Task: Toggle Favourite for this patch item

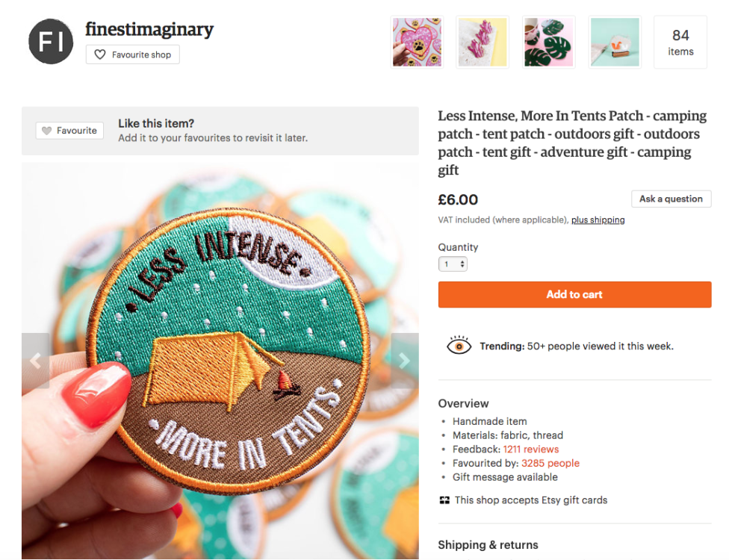Action: coord(69,131)
